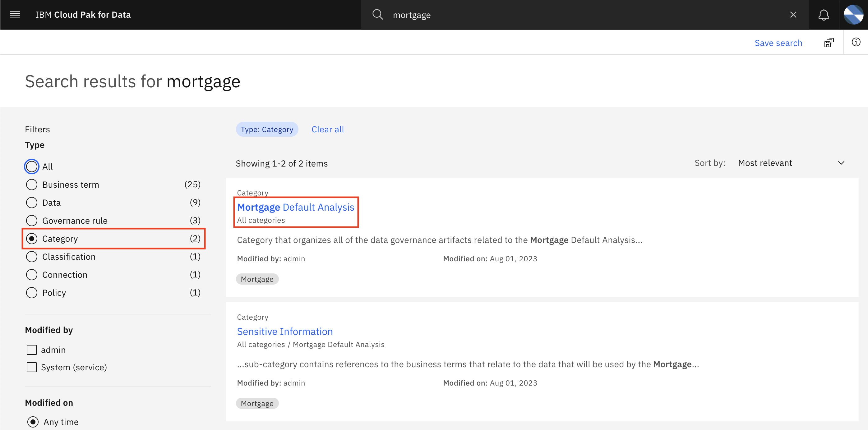Open the hamburger navigation menu
Viewport: 868px width, 430px height.
coord(15,15)
